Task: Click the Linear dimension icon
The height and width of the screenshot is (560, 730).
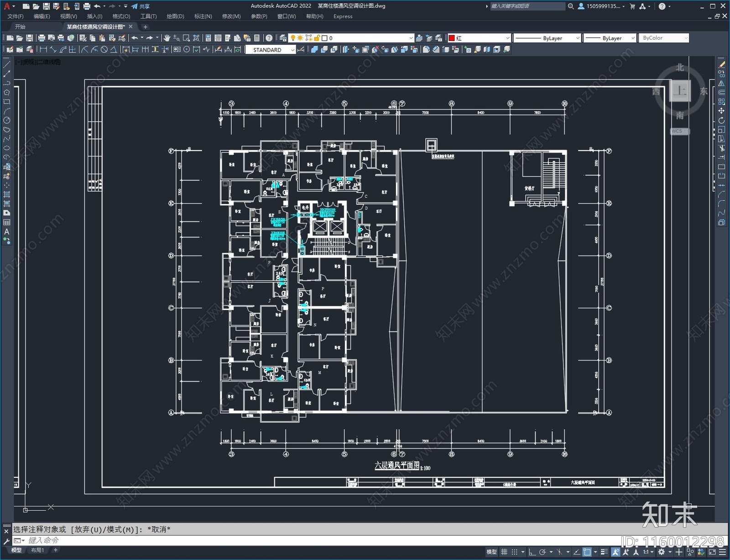Action: tap(43, 49)
